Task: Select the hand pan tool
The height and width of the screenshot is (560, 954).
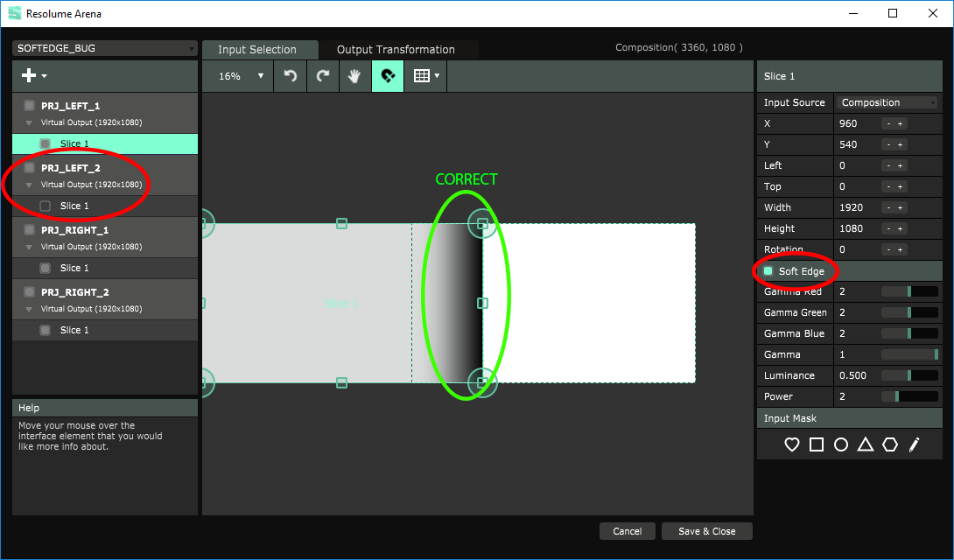Action: click(x=354, y=76)
